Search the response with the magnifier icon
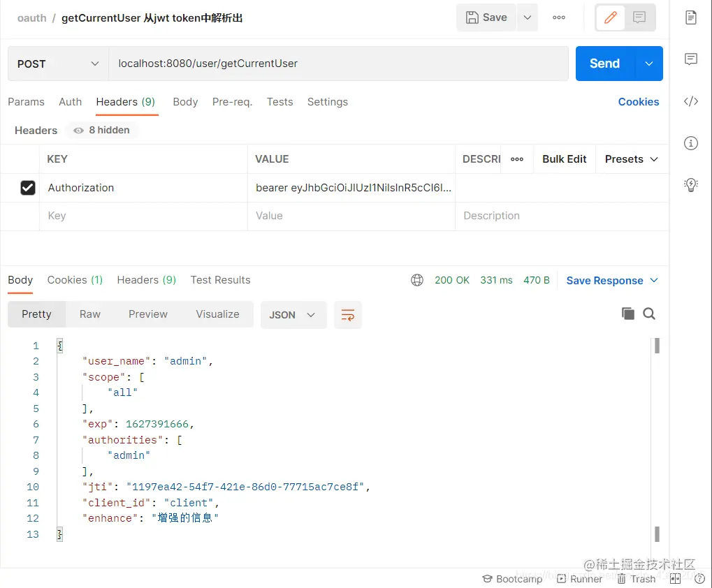Viewport: 712px width, 588px height. pyautogui.click(x=649, y=314)
